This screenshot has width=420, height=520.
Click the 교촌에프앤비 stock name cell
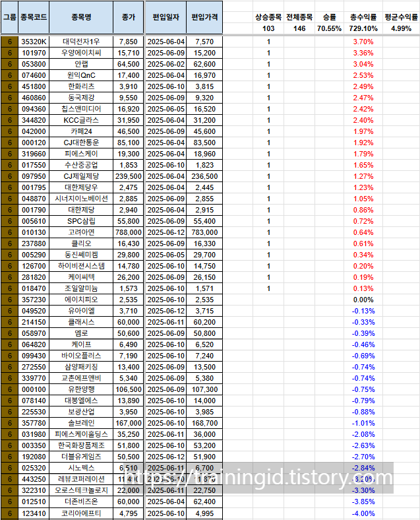pos(81,378)
